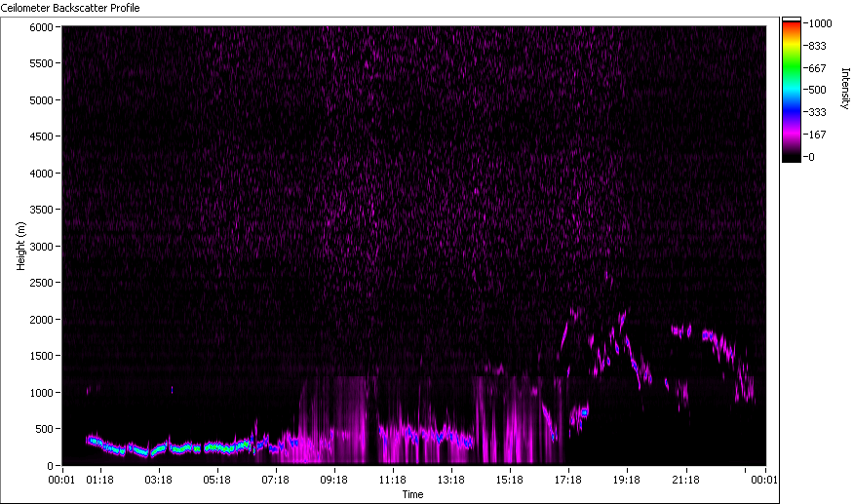This screenshot has height=504, width=854.
Task: Click the 05:18 time tick label
Action: 217,480
